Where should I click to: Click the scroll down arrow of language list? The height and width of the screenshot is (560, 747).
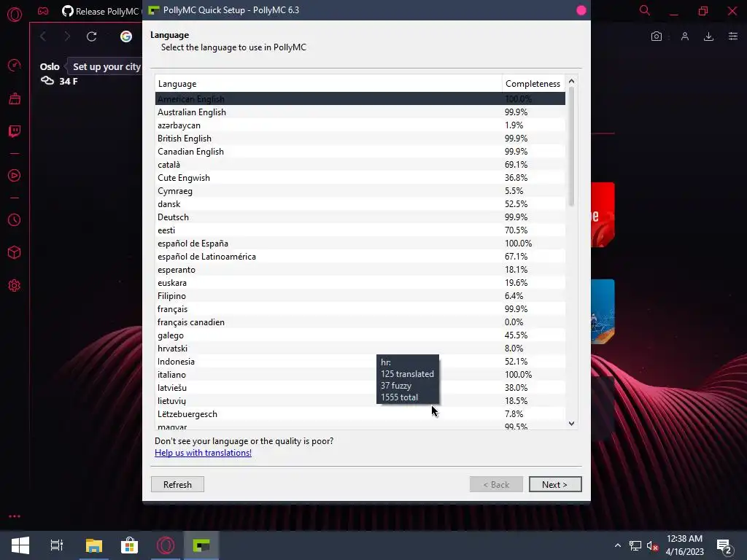pyautogui.click(x=572, y=424)
